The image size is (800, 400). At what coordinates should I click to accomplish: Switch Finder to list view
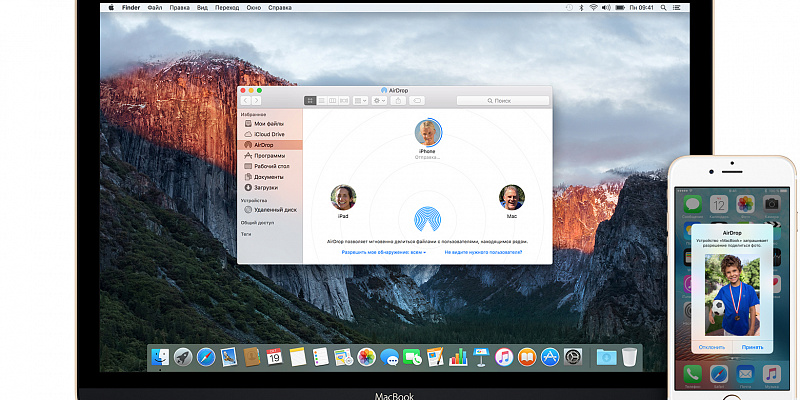pyautogui.click(x=320, y=101)
